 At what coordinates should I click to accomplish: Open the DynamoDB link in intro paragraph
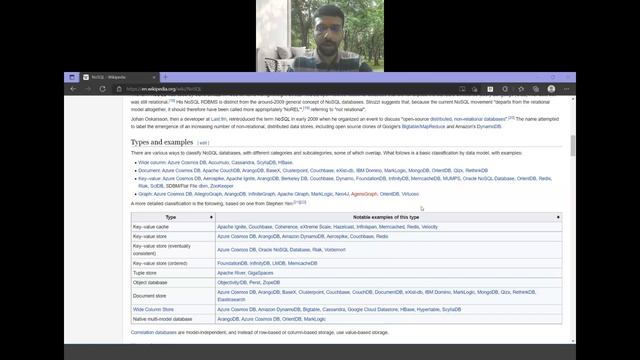[489, 127]
